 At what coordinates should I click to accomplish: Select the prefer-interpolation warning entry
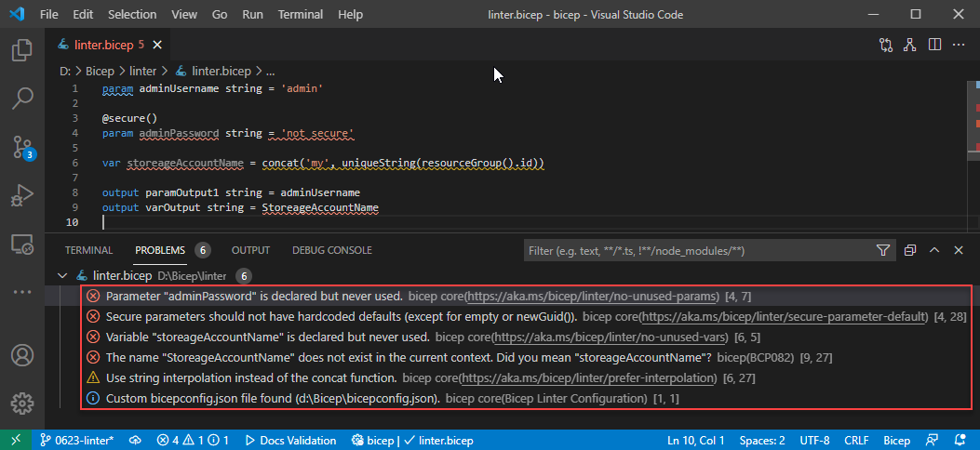(x=251, y=378)
